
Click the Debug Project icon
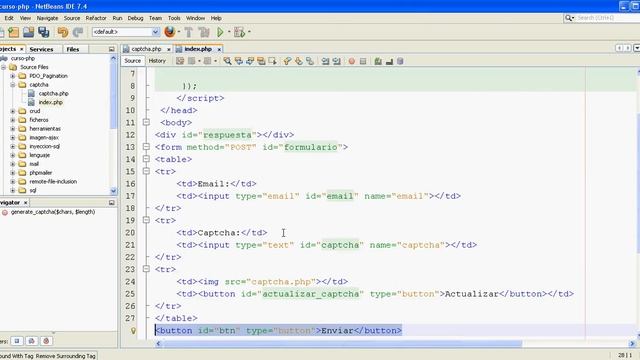[x=239, y=32]
